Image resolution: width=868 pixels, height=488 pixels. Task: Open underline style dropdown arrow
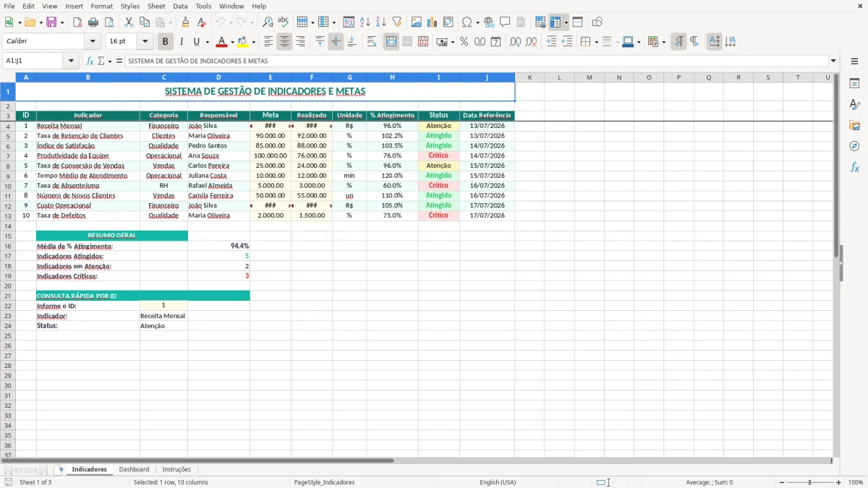point(207,42)
